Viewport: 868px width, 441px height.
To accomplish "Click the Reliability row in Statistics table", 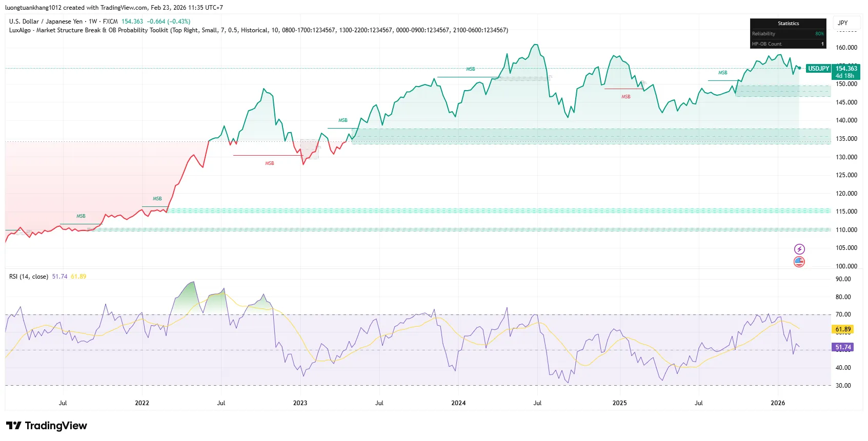I will tap(788, 34).
